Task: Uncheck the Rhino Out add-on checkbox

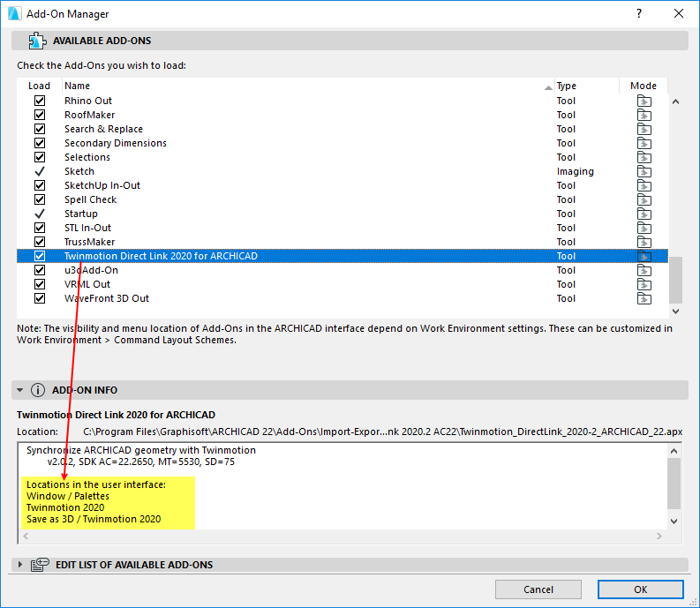Action: [x=40, y=101]
